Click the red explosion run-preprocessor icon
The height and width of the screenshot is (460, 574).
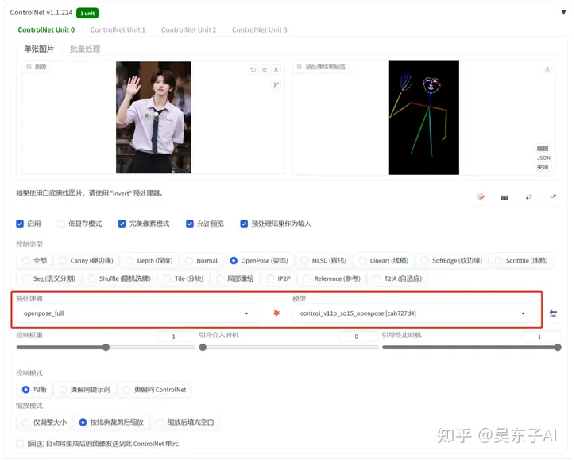click(276, 313)
